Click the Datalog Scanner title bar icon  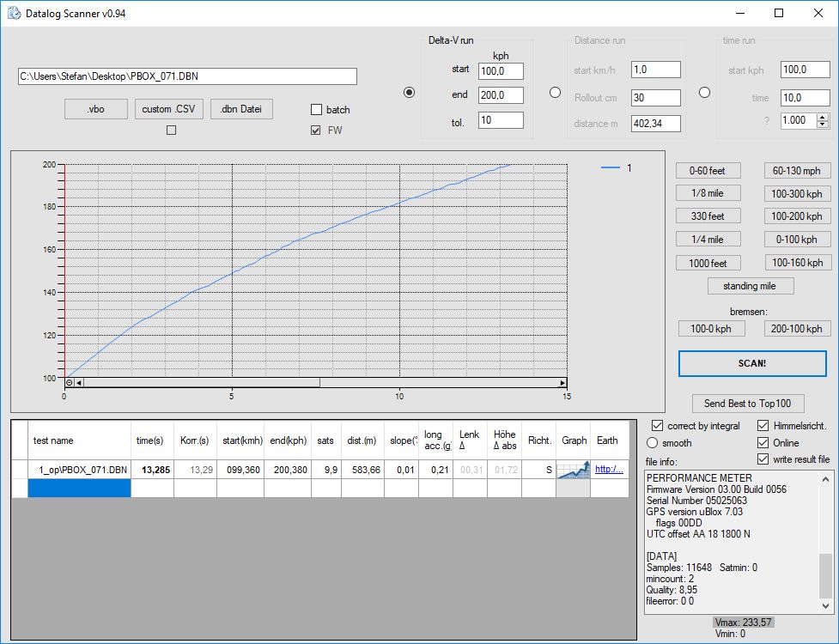click(x=12, y=14)
